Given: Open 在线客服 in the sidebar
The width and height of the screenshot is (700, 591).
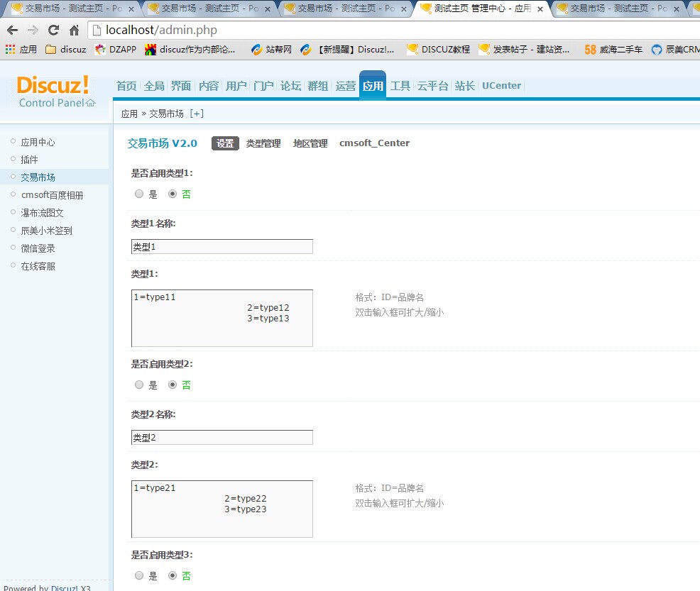Looking at the screenshot, I should click(38, 266).
